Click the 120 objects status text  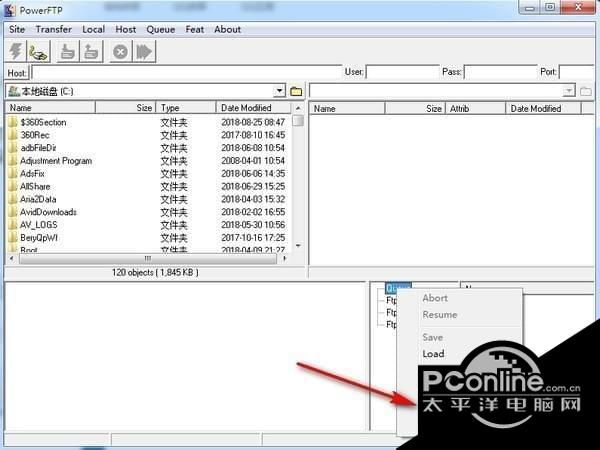tap(155, 272)
